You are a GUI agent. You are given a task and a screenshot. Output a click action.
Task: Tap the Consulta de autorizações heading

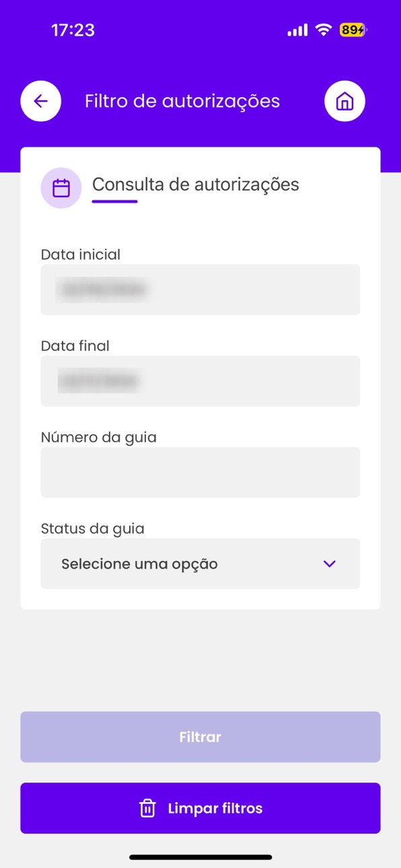click(196, 184)
